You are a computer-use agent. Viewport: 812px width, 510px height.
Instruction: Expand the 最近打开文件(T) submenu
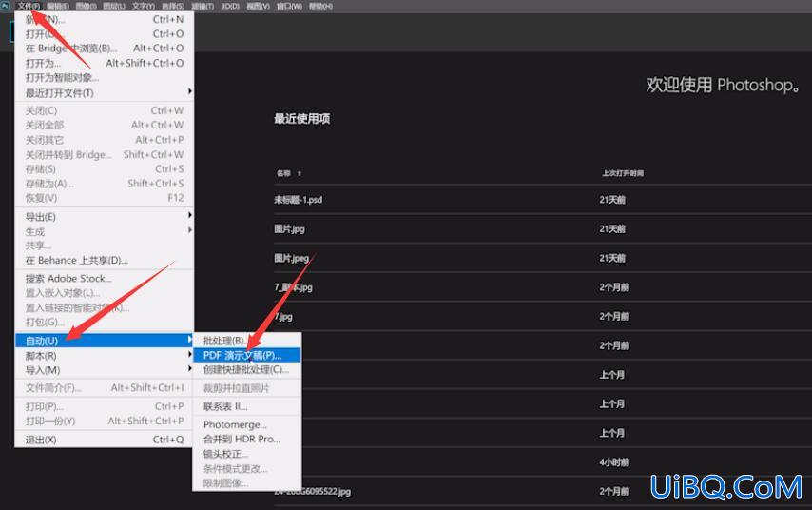coord(104,93)
